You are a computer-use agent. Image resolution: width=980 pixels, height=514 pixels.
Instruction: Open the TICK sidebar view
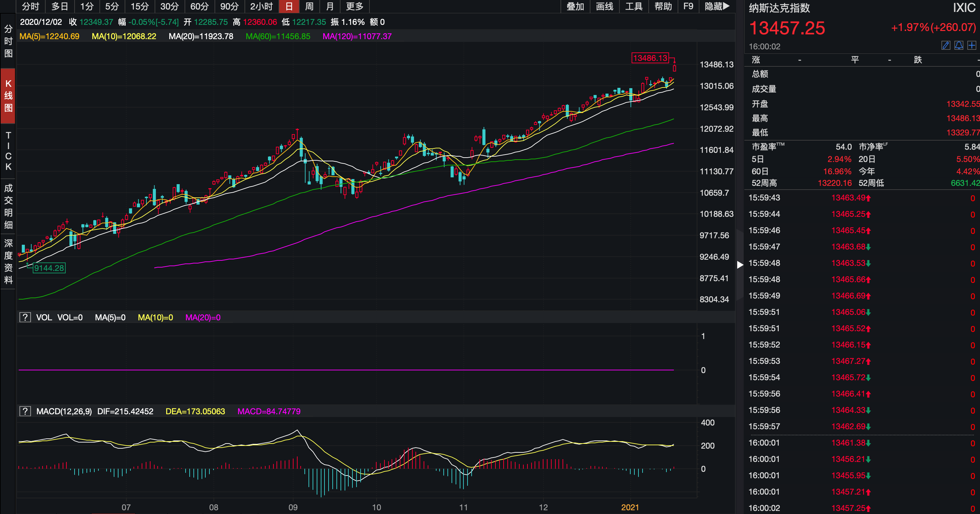(x=8, y=151)
